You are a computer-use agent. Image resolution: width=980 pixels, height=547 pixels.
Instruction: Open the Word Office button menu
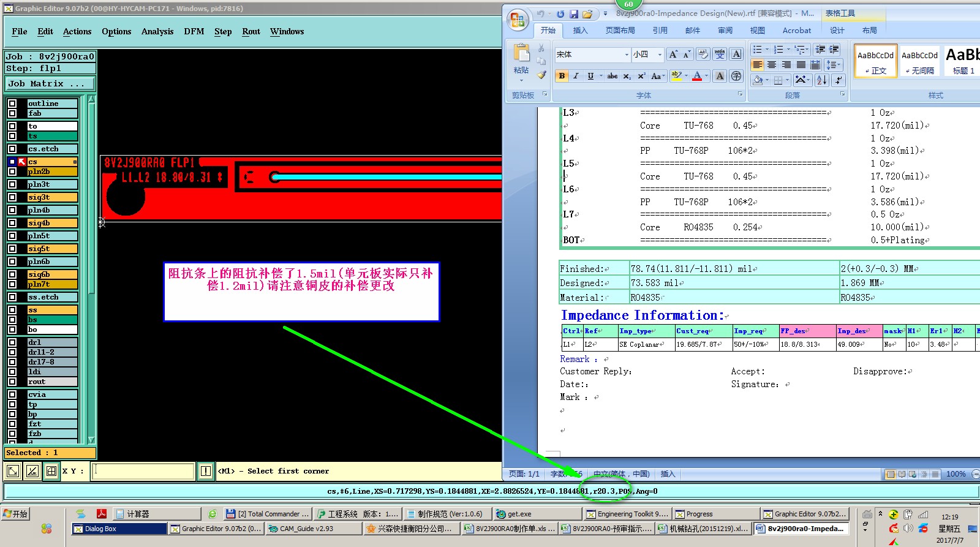click(x=518, y=20)
